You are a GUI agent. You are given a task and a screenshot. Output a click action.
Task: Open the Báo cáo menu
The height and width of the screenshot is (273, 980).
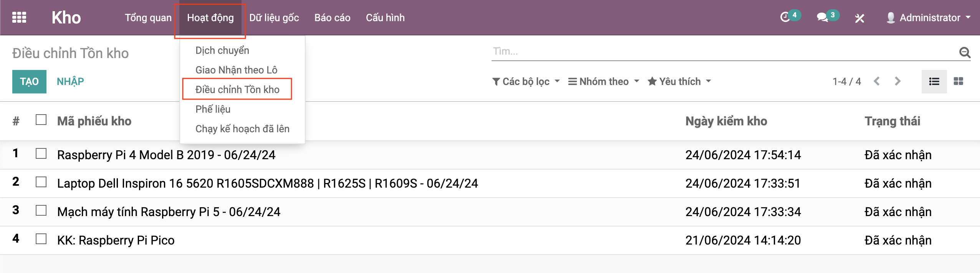(332, 18)
